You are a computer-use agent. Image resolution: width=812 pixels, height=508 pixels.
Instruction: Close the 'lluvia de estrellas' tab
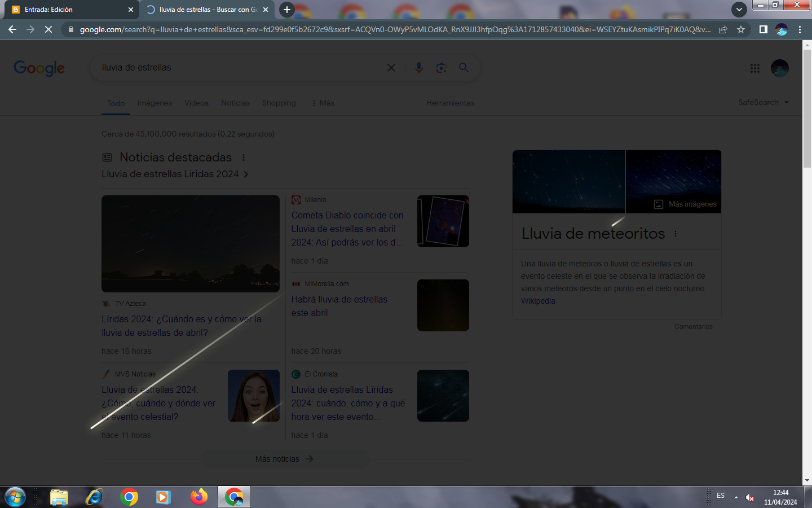266,10
